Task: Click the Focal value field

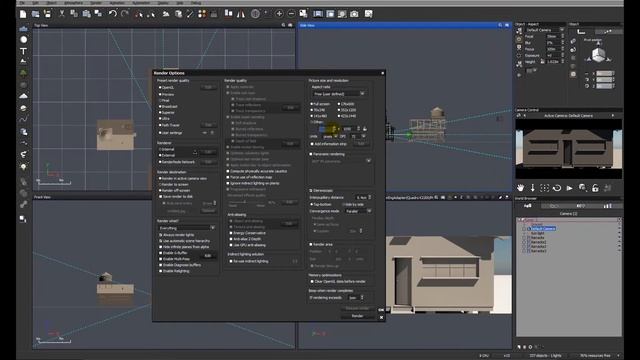Action: click(x=552, y=36)
